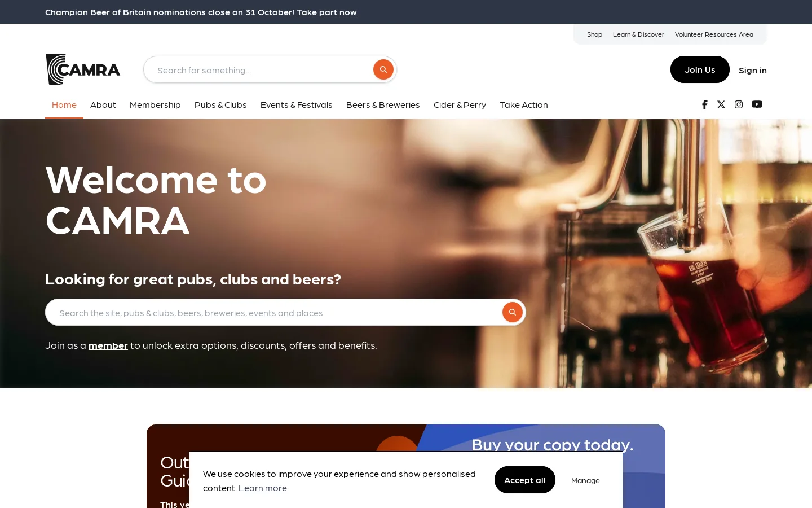Follow the Take part now link
The image size is (812, 508).
pyautogui.click(x=326, y=12)
